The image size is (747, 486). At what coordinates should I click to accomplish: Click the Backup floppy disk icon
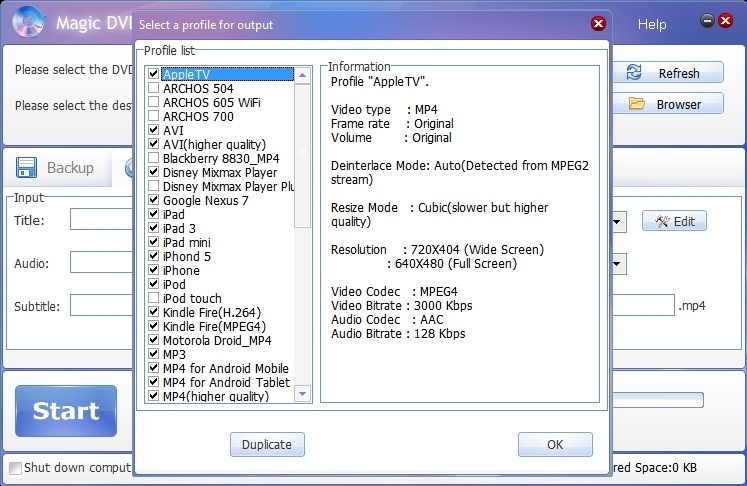coord(26,168)
